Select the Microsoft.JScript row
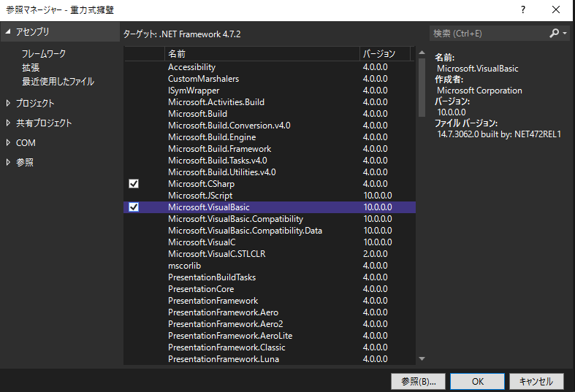Image resolution: width=575 pixels, height=392 pixels. pos(270,195)
